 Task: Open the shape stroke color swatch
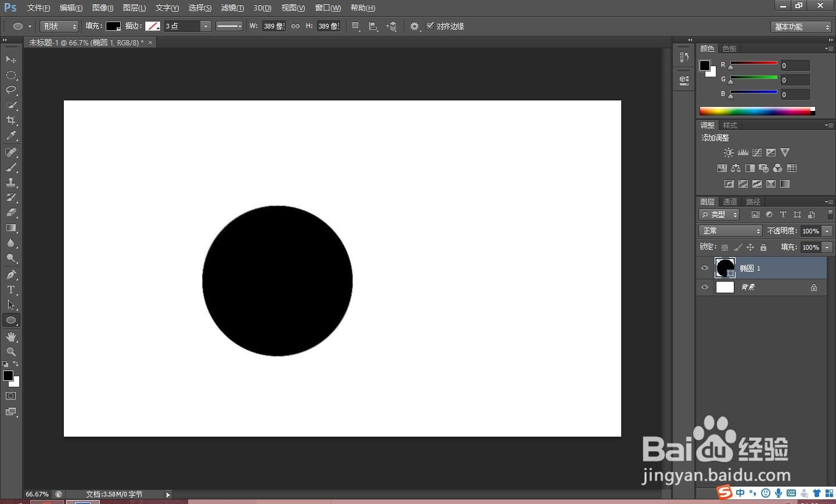click(x=153, y=26)
